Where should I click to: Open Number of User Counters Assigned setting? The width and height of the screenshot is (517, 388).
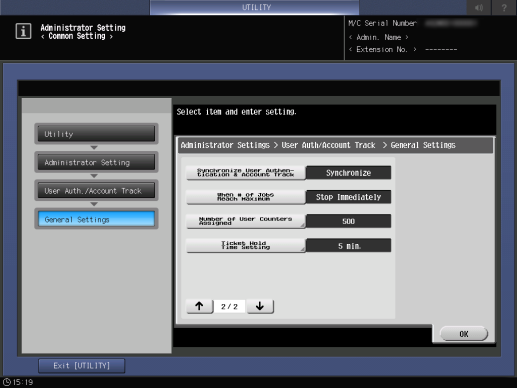(246, 221)
